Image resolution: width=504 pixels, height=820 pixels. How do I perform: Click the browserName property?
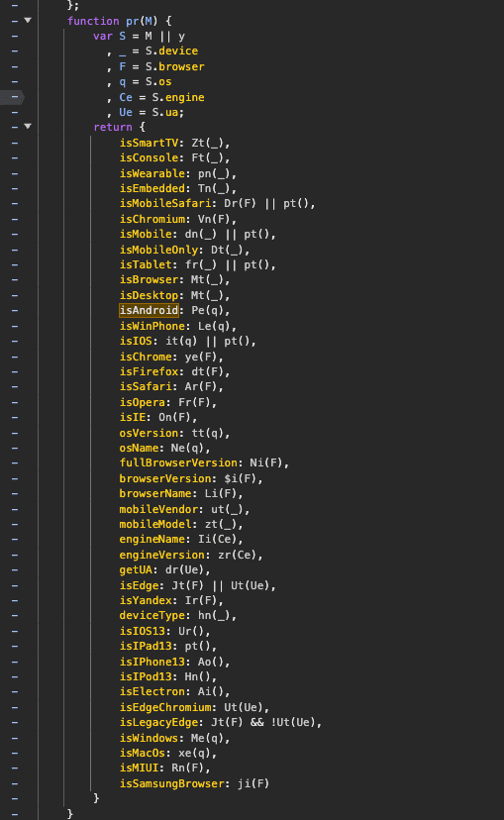pos(155,493)
